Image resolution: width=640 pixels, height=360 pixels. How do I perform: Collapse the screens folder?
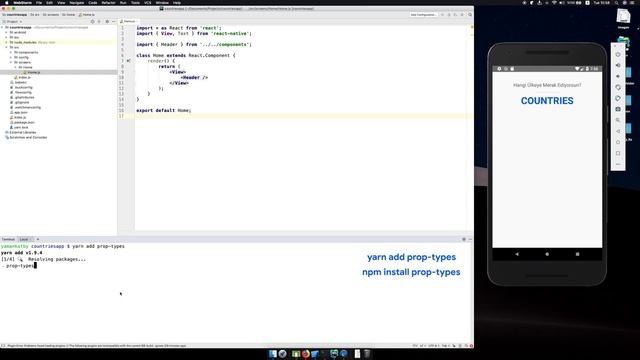pos(11,62)
